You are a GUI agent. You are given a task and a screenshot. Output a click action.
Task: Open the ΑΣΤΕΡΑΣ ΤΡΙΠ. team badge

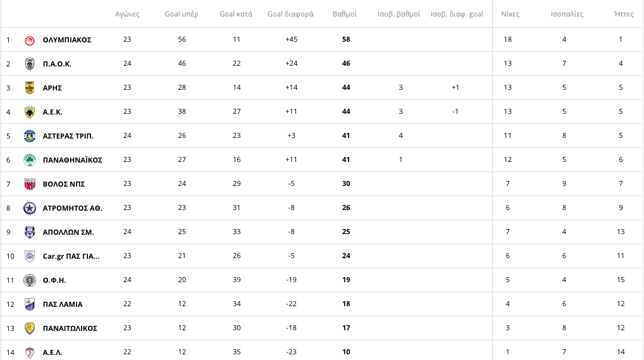coord(30,135)
